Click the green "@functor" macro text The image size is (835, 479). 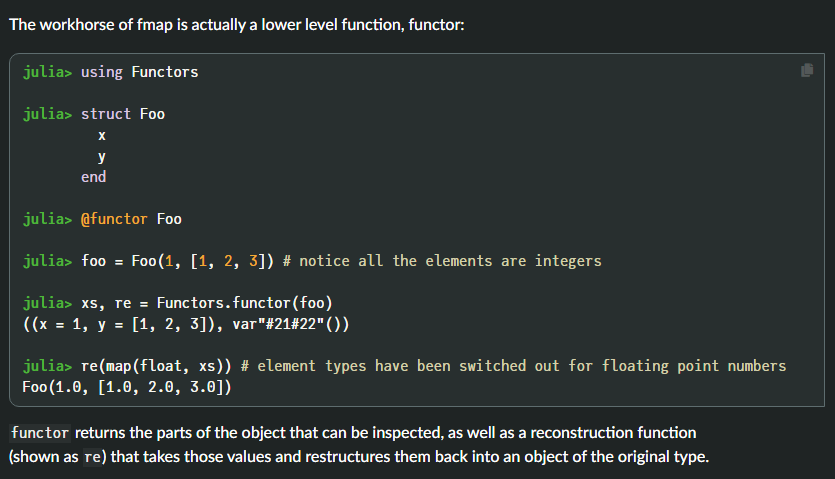114,219
